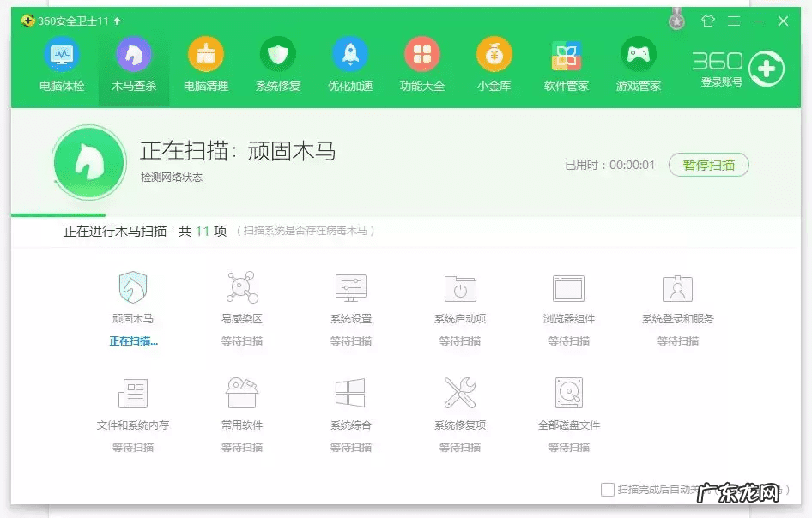The width and height of the screenshot is (812, 518).
Task: Open 软件管家 software manager
Action: [566, 64]
